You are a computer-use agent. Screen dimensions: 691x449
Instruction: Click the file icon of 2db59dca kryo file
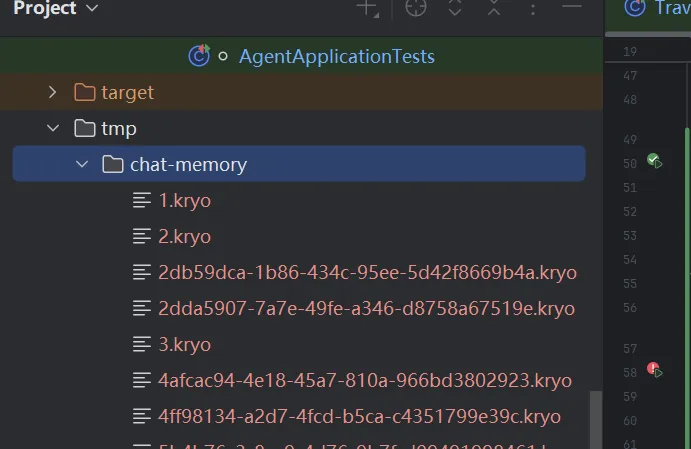[142, 272]
